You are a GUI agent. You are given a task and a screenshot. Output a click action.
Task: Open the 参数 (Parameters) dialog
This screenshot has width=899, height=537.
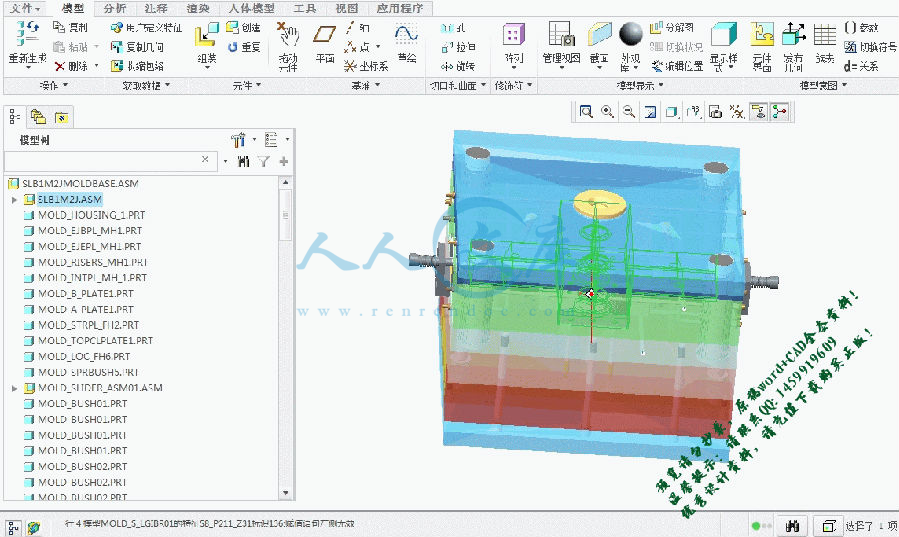[862, 27]
